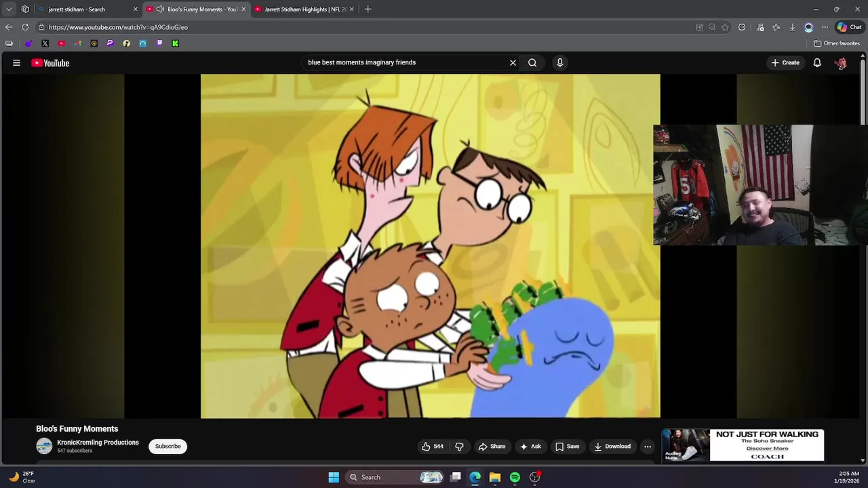Image resolution: width=868 pixels, height=488 pixels.
Task: Click the Coach Soho Sneaker ad banner
Action: [743, 445]
